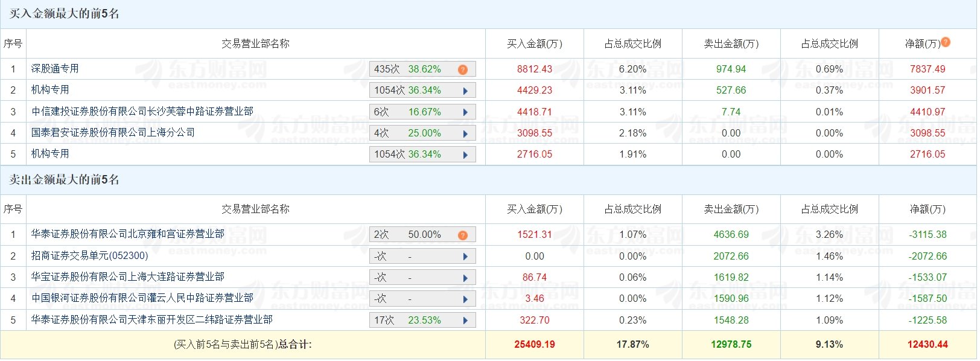Select the 买入金额最大的前5名 section title
The image size is (980, 361).
pos(64,13)
